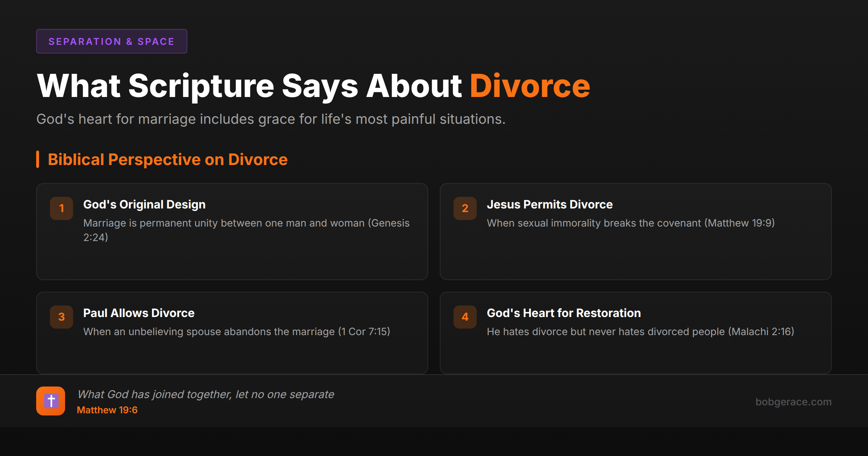Select the numbered badge 3 on Paul Allows Divorce

61,317
